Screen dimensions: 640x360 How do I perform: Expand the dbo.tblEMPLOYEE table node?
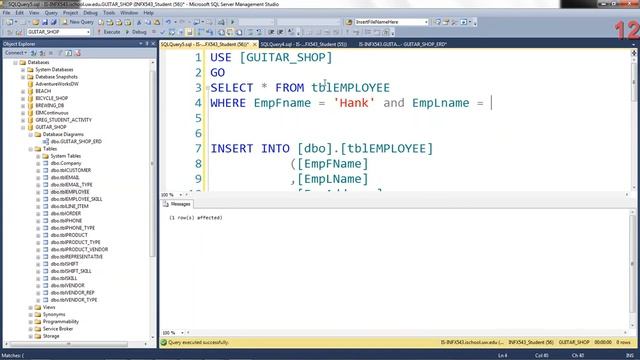click(x=38, y=192)
